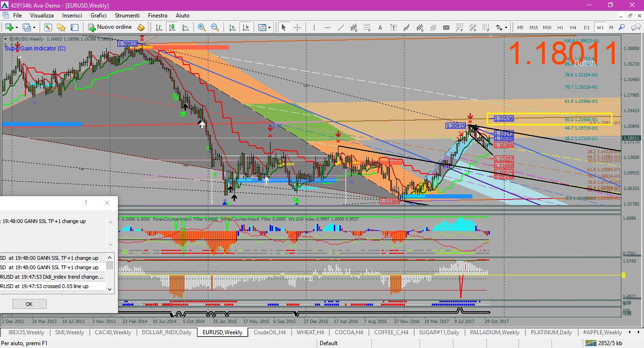The width and height of the screenshot is (644, 348).
Task: Switch timeframe to M30
Action: pyautogui.click(x=547, y=27)
